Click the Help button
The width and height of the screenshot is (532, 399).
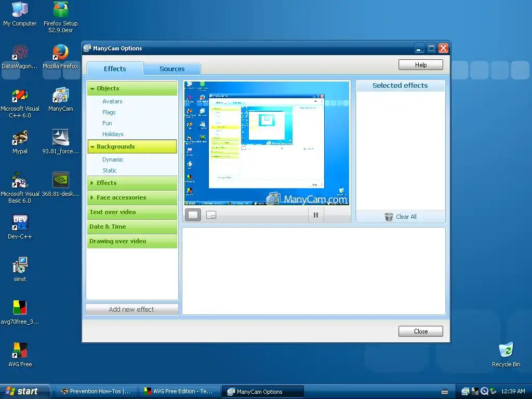click(x=421, y=65)
